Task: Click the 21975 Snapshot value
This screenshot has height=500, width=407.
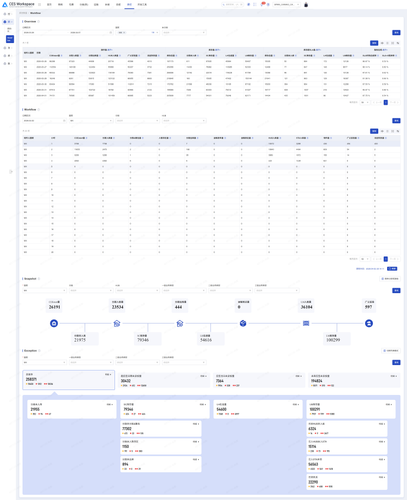Action: point(80,340)
